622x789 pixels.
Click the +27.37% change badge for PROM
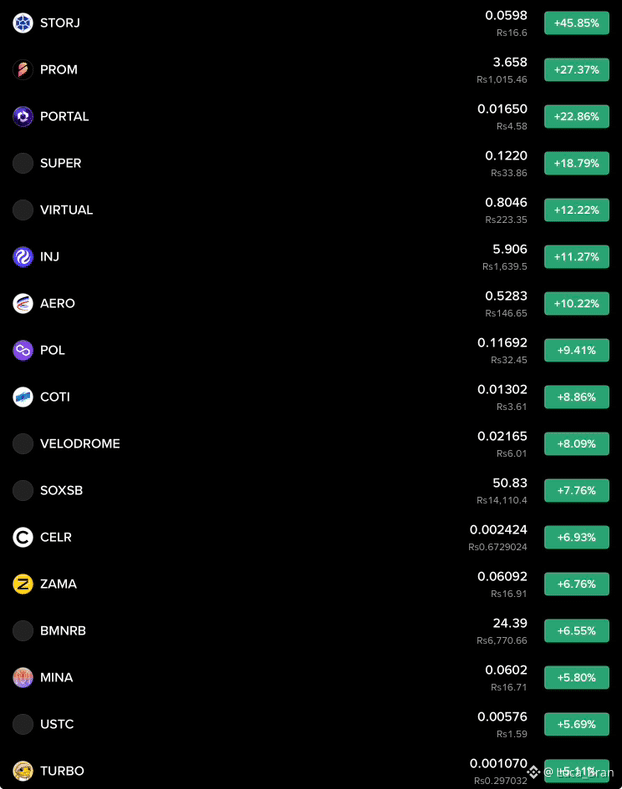(577, 69)
